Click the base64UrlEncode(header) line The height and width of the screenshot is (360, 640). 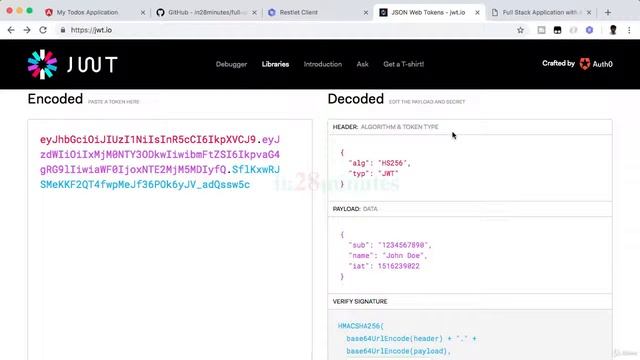coord(411,339)
